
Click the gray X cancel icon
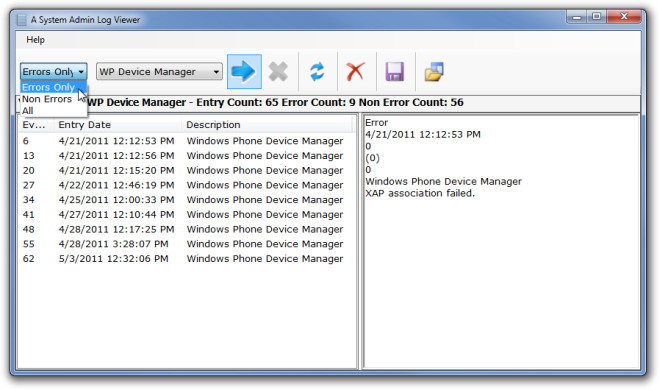(x=278, y=72)
